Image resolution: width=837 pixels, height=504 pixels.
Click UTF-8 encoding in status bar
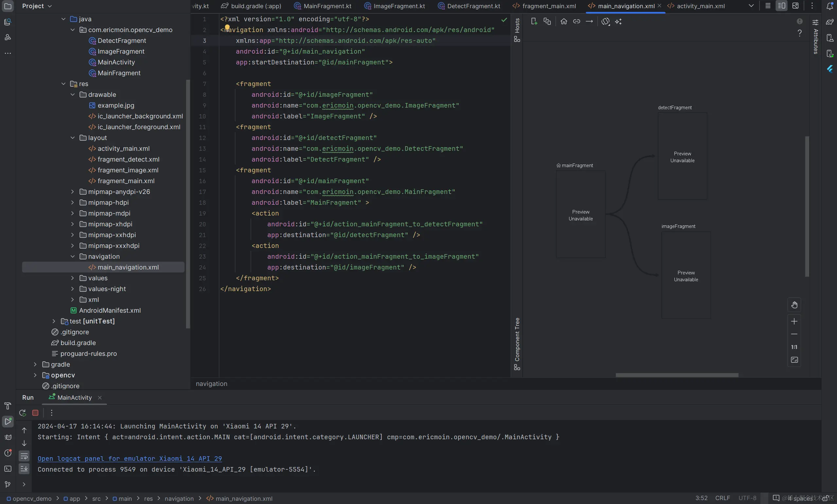pyautogui.click(x=747, y=498)
